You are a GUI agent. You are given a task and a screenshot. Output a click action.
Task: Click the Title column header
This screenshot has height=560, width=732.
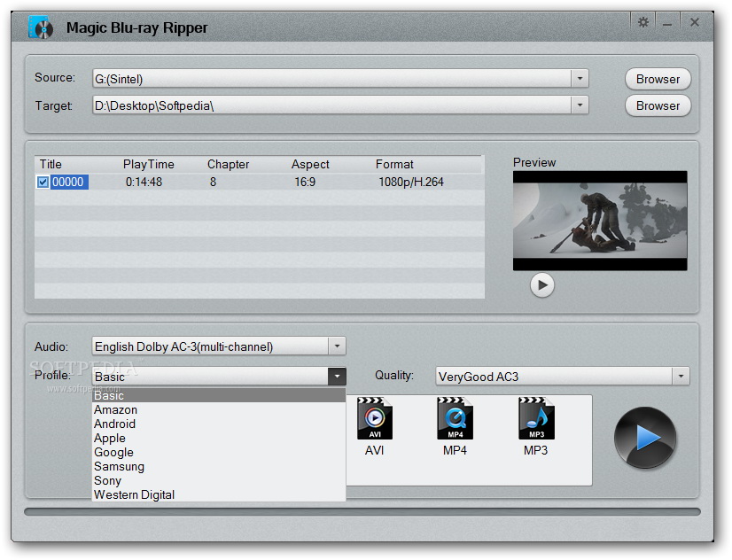51,164
